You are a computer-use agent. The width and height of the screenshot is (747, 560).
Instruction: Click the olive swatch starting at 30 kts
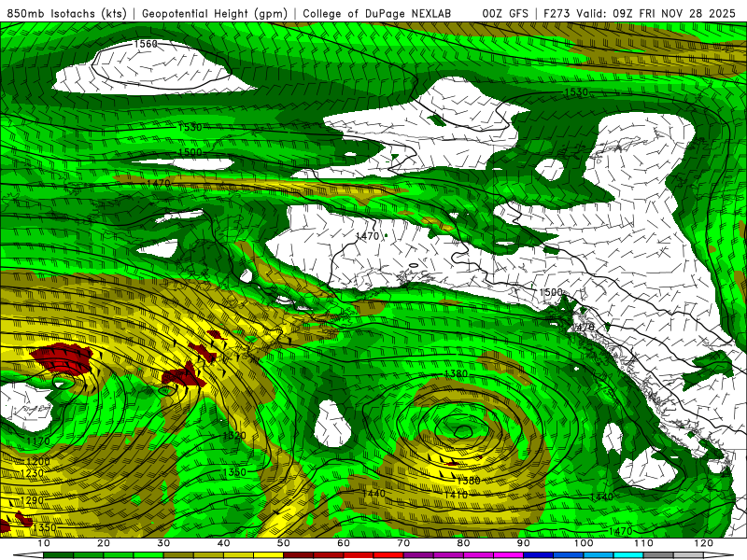pos(178,555)
